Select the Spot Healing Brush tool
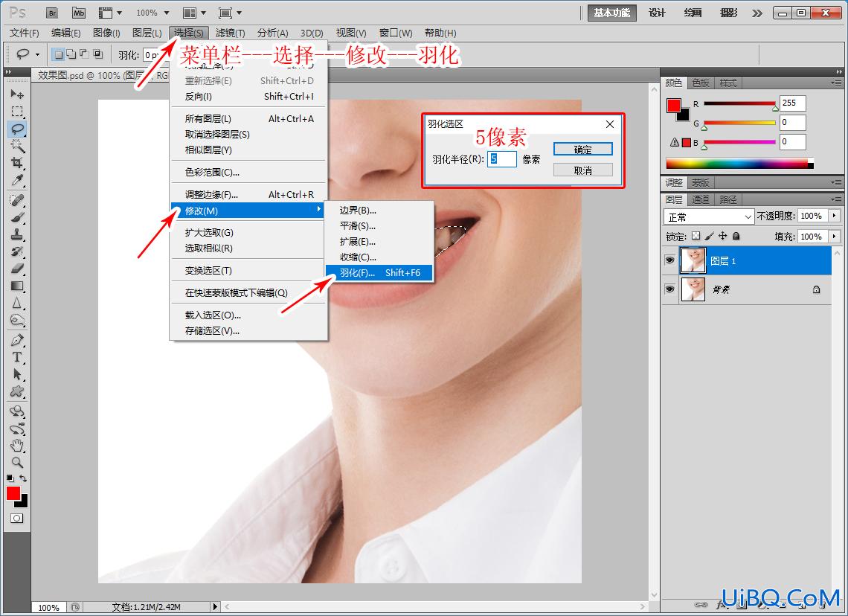Viewport: 848px width, 616px height. [17, 201]
